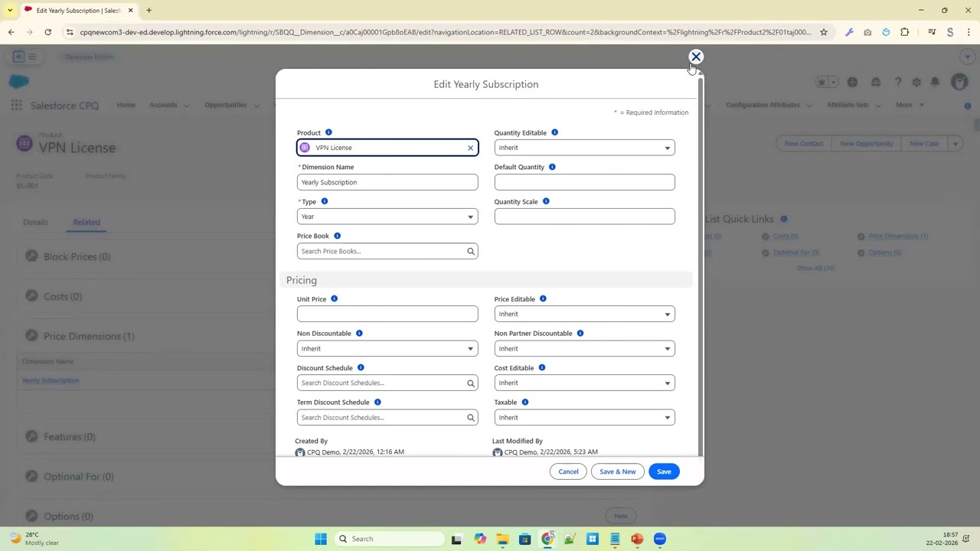Open the Non Discountable dropdown

click(x=387, y=348)
